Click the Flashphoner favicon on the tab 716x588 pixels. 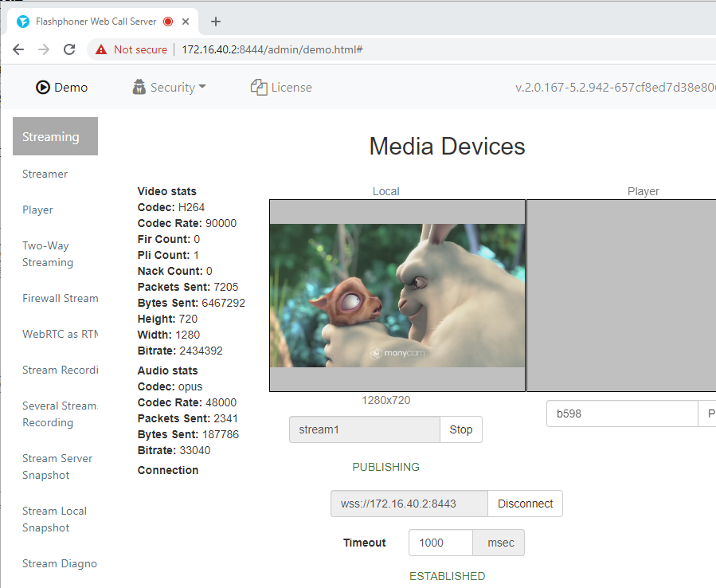[x=23, y=22]
